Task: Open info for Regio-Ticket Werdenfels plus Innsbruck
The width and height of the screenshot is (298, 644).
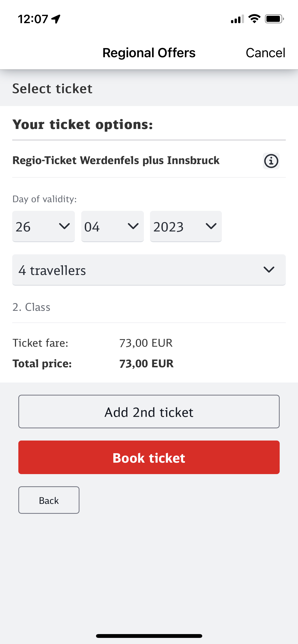Action: 271,161
